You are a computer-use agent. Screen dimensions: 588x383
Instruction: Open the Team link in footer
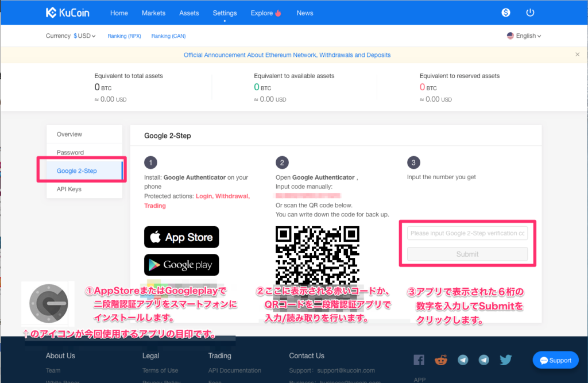[x=53, y=370]
